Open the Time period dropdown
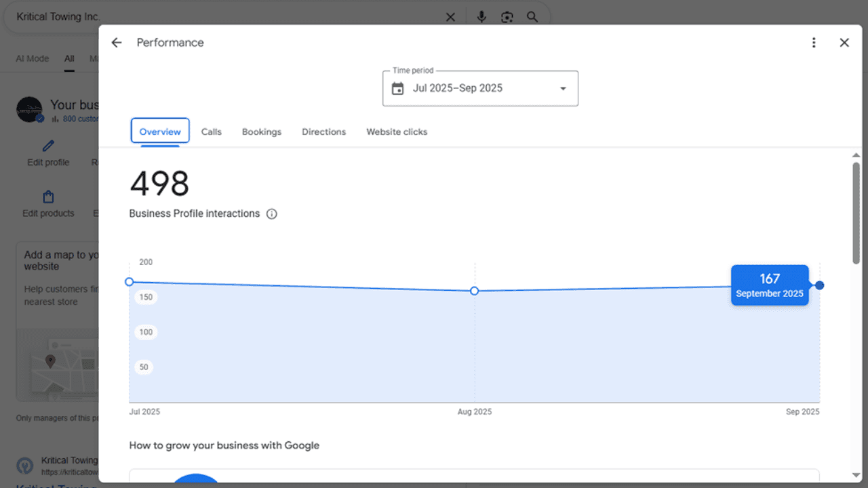The image size is (868, 488). [480, 89]
